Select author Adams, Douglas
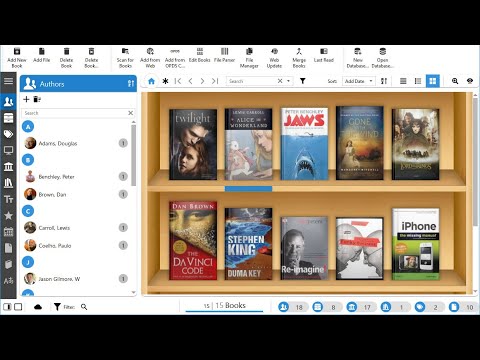480x360 pixels. click(x=76, y=143)
